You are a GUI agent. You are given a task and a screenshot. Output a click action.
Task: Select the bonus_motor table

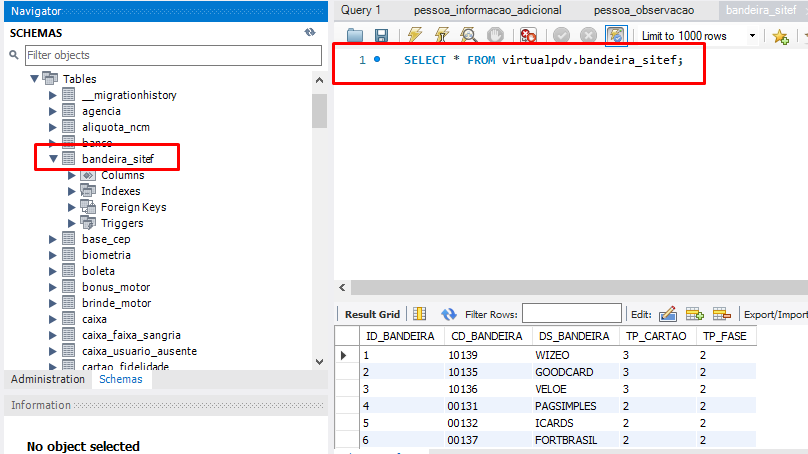(x=116, y=287)
